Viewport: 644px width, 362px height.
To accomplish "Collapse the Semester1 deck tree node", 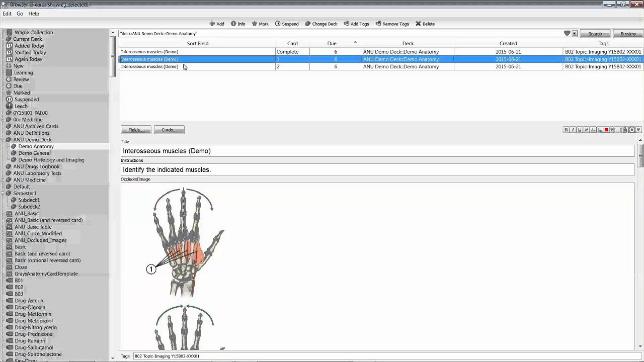I will click(3, 194).
